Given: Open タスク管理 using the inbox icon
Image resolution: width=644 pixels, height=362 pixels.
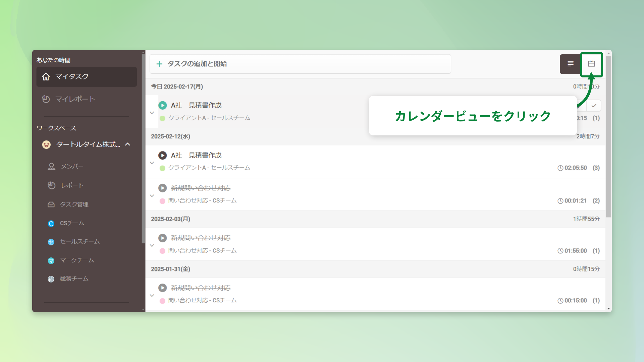Looking at the screenshot, I should point(51,204).
